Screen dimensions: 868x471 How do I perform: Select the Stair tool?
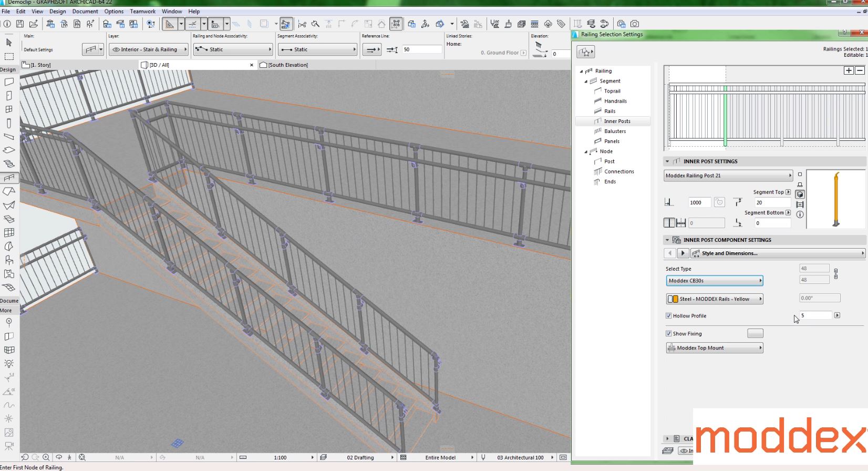[9, 164]
